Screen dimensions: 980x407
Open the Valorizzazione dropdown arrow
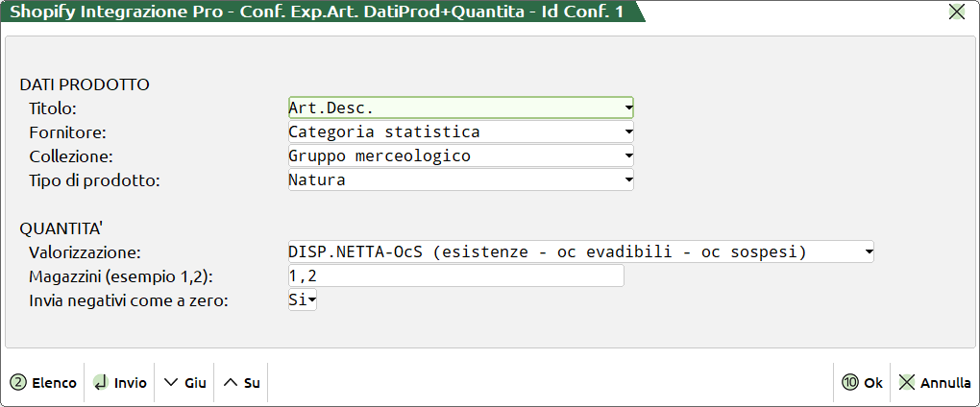point(869,251)
